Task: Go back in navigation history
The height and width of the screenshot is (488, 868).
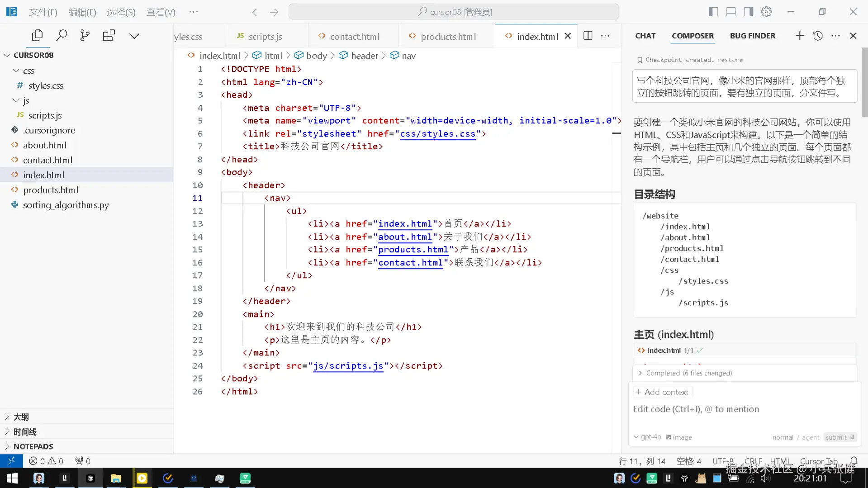Action: pos(256,12)
